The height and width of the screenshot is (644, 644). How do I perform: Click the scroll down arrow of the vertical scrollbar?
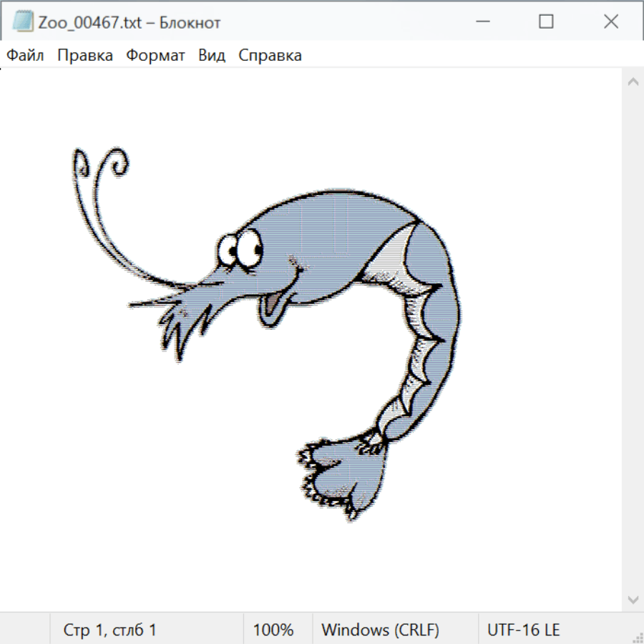click(x=633, y=599)
